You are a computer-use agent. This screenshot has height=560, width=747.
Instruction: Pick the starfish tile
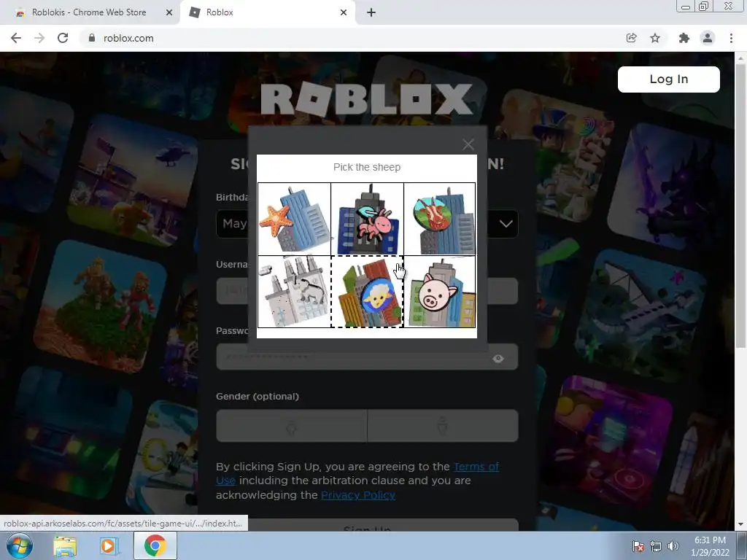click(x=294, y=219)
